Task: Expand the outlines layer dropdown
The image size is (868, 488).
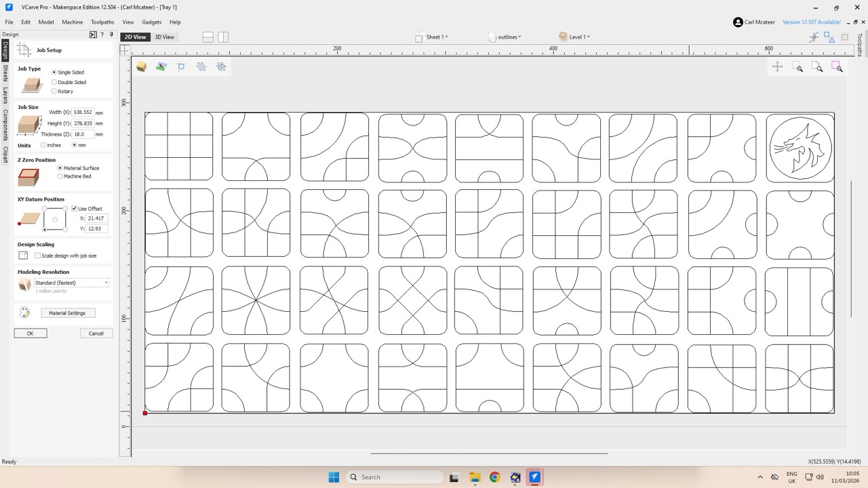Action: (x=505, y=37)
